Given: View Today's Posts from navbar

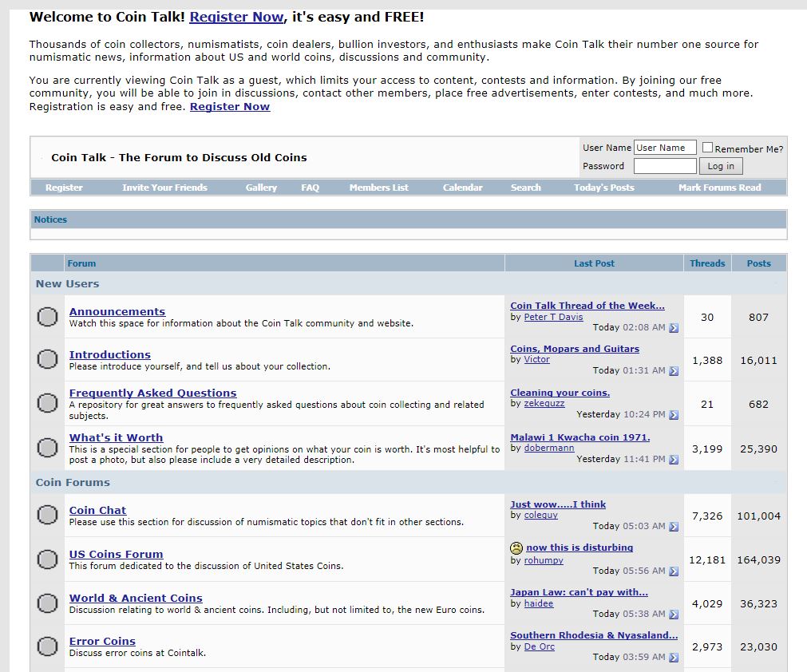Looking at the screenshot, I should click(x=603, y=188).
